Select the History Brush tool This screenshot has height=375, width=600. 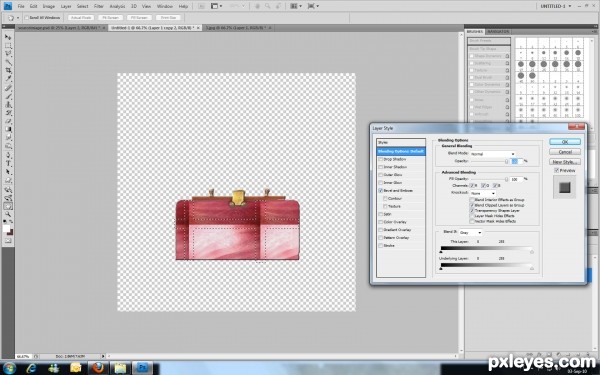pyautogui.click(x=8, y=113)
